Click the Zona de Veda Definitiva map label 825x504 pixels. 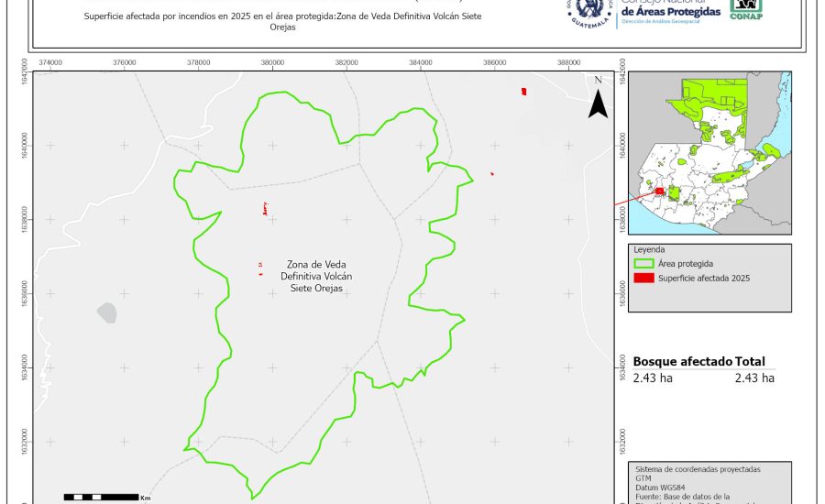click(315, 276)
